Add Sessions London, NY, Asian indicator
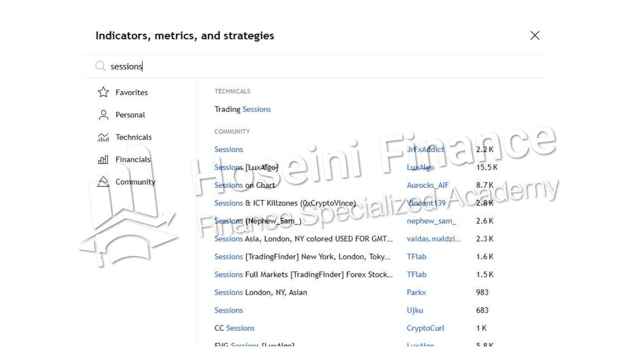630x364 pixels. (x=260, y=293)
